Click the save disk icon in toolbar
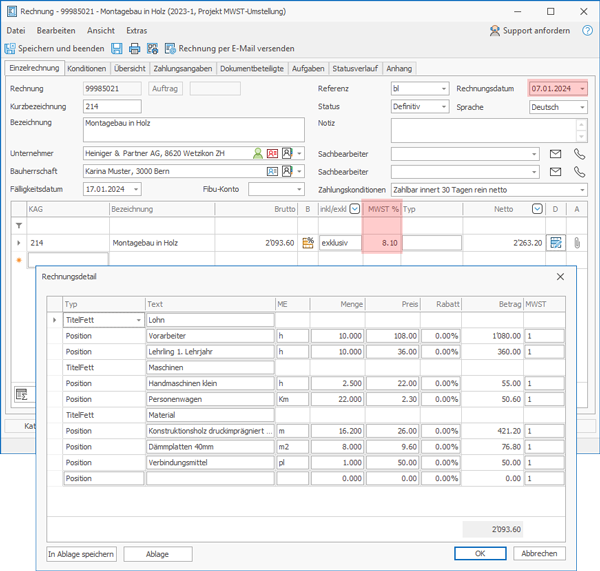 tap(117, 49)
